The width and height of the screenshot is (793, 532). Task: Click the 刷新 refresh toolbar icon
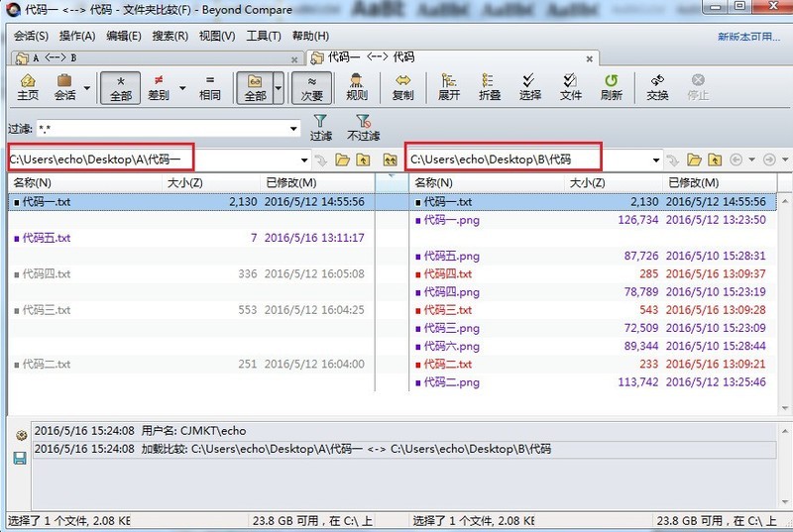pyautogui.click(x=611, y=87)
